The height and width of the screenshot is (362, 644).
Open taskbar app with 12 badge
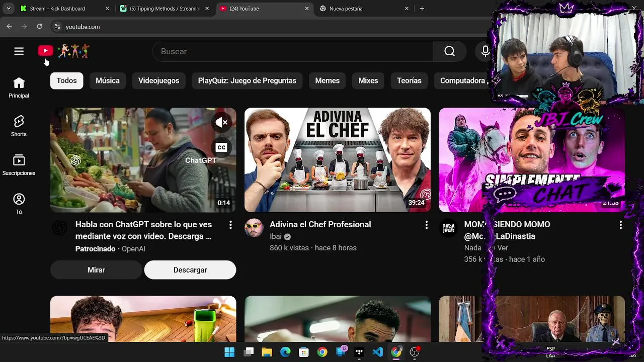(341, 352)
